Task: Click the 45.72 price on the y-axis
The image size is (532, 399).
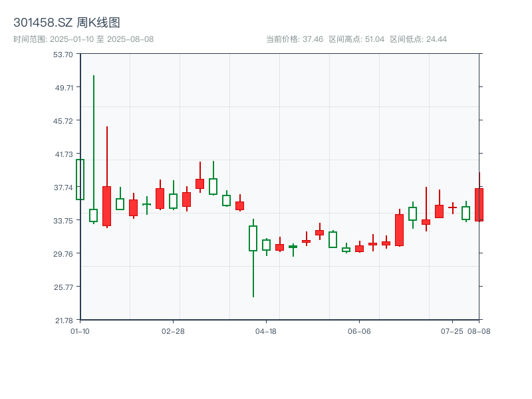Action: pyautogui.click(x=63, y=120)
